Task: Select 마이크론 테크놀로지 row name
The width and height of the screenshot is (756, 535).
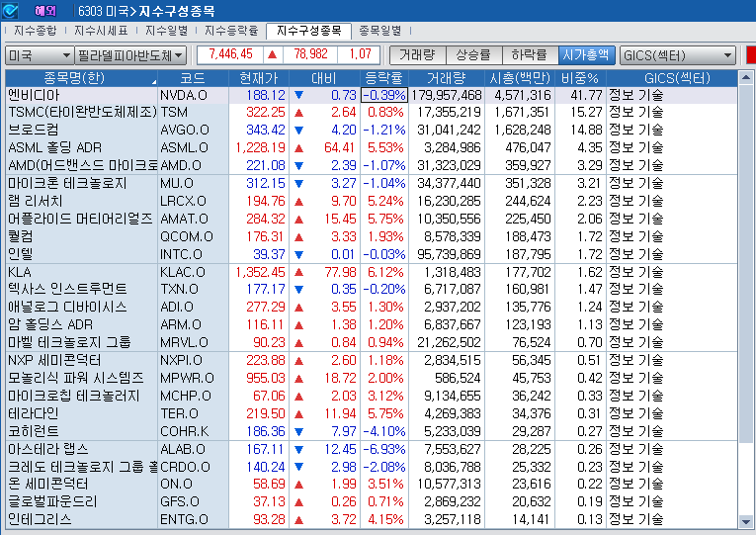Action: pyautogui.click(x=67, y=183)
